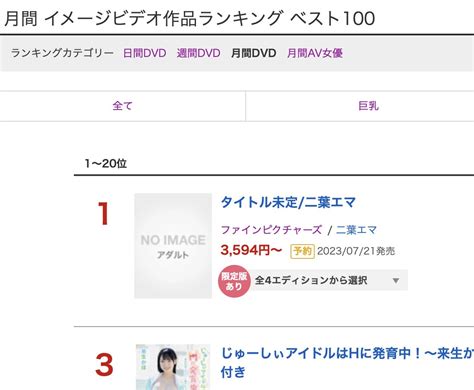The image size is (474, 390).
Task: Expand the 全4エディションから選択 dropdown
Action: [328, 280]
